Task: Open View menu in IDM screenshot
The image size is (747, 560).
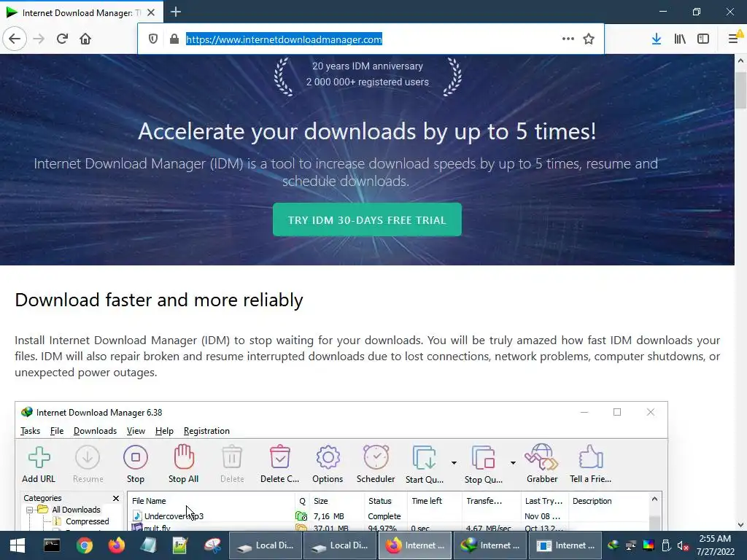Action: 136,431
